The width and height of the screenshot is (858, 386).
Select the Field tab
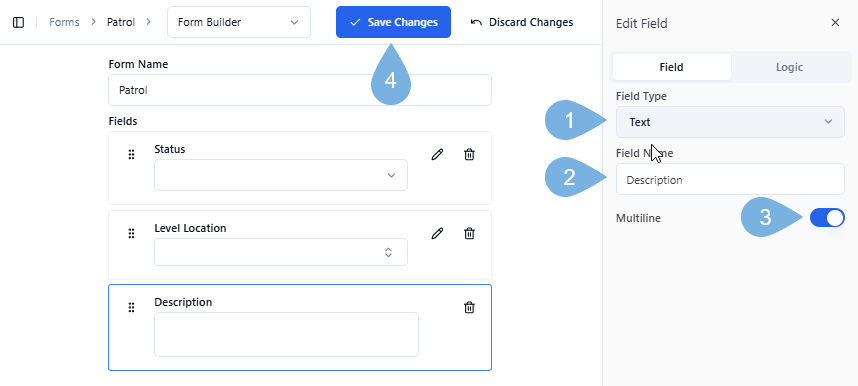click(671, 67)
